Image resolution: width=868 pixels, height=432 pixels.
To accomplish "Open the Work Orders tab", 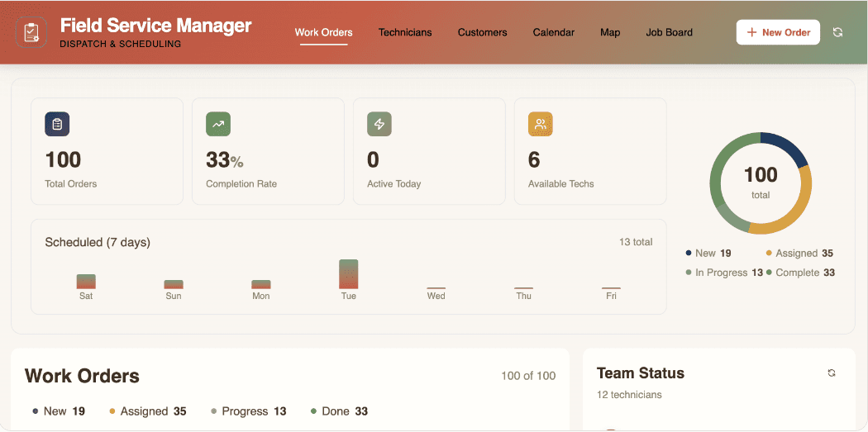I will [x=324, y=33].
